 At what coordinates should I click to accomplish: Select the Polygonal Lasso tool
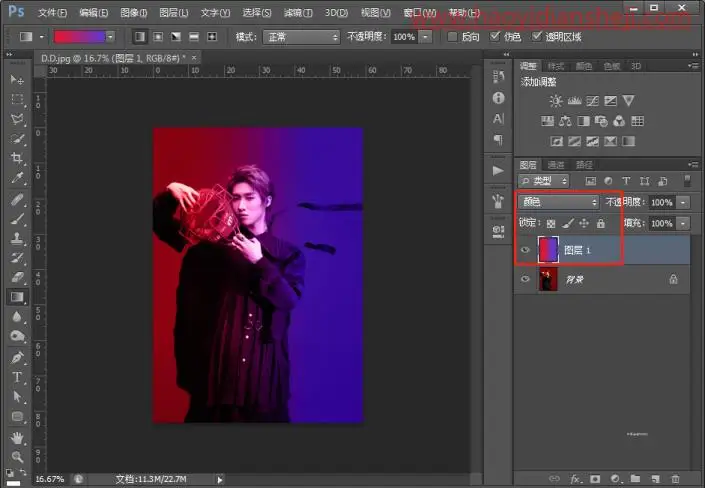[17, 119]
